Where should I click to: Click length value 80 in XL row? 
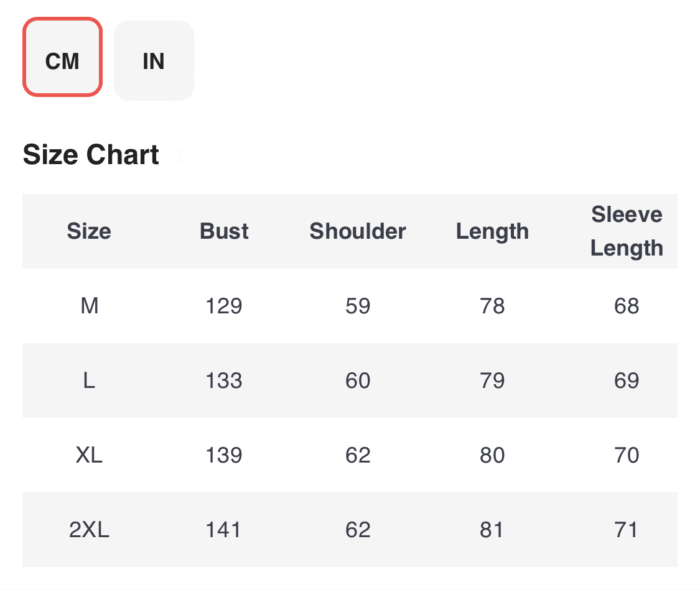(492, 455)
